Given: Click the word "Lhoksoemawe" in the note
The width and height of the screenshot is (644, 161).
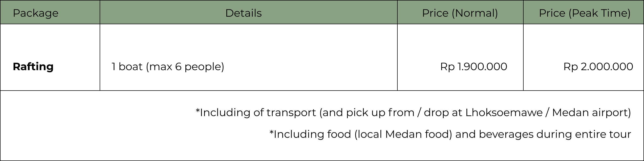Looking at the screenshot, I should tap(504, 113).
